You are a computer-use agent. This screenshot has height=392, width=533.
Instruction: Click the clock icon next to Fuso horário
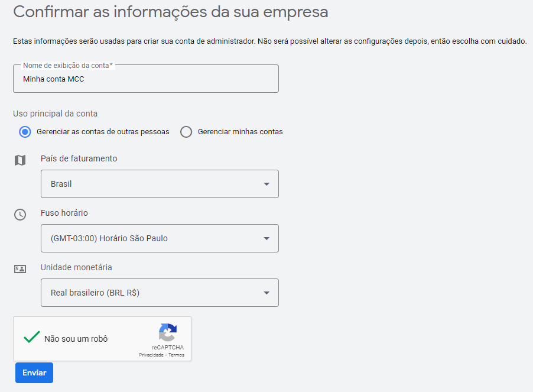[x=19, y=215]
